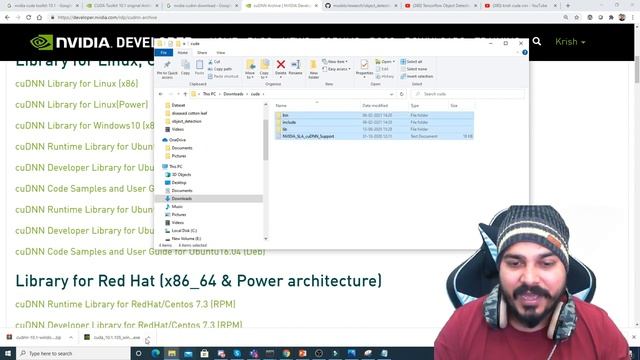
Task: Open File Explorer help icon
Action: pyautogui.click(x=524, y=53)
